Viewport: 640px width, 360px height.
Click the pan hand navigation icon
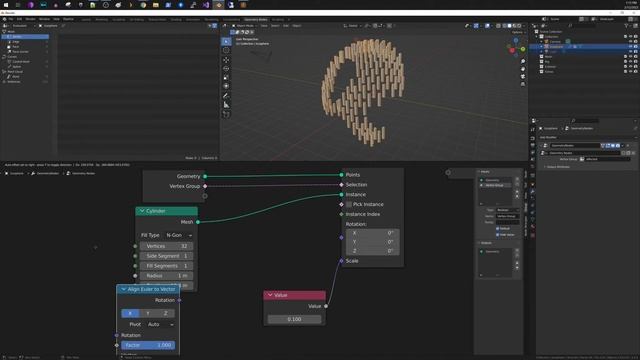(x=523, y=69)
